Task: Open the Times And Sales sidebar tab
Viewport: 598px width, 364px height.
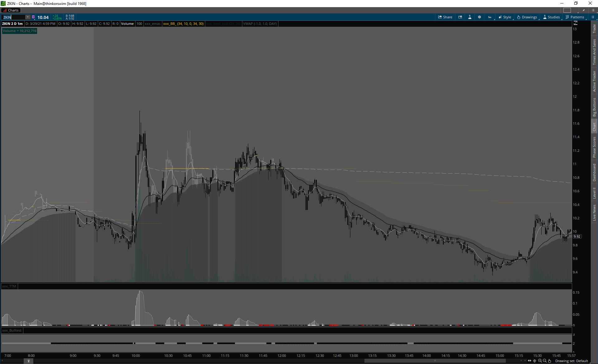Action: pyautogui.click(x=594, y=52)
